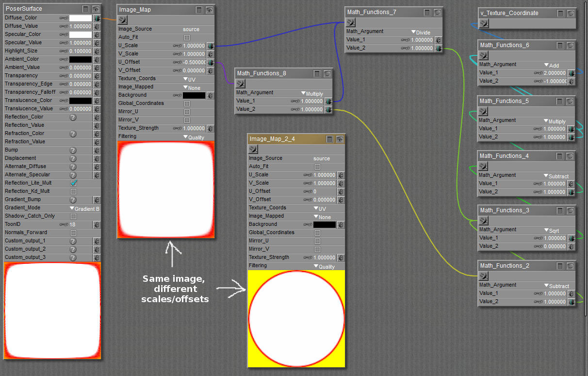Open the Image_Mapped None dropdown on Image_Map
This screenshot has width=588, height=376.
192,87
